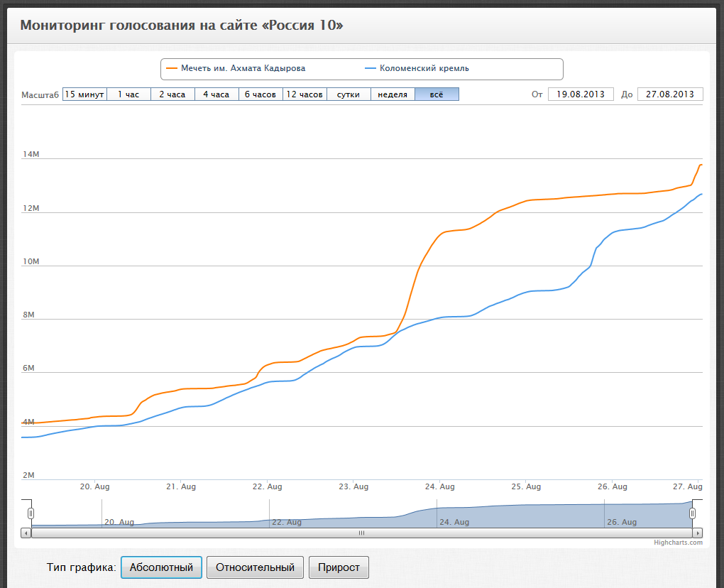
Task: Click the 26. Aug label in navigator
Action: [622, 522]
